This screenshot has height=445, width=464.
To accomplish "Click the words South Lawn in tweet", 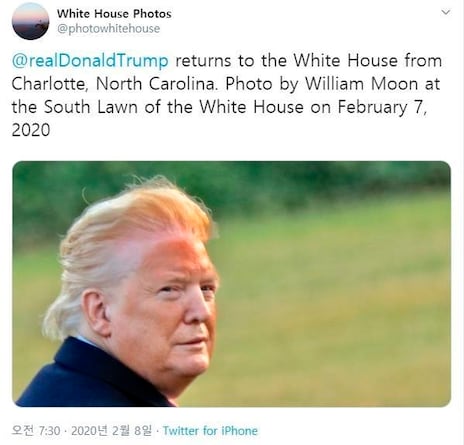I will [91, 107].
